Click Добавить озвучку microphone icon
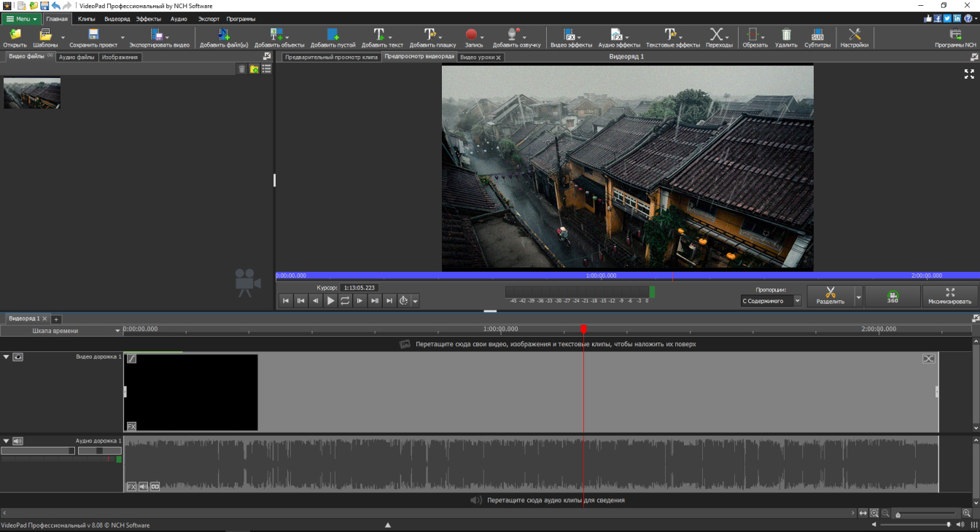The image size is (980, 532). coord(513,34)
